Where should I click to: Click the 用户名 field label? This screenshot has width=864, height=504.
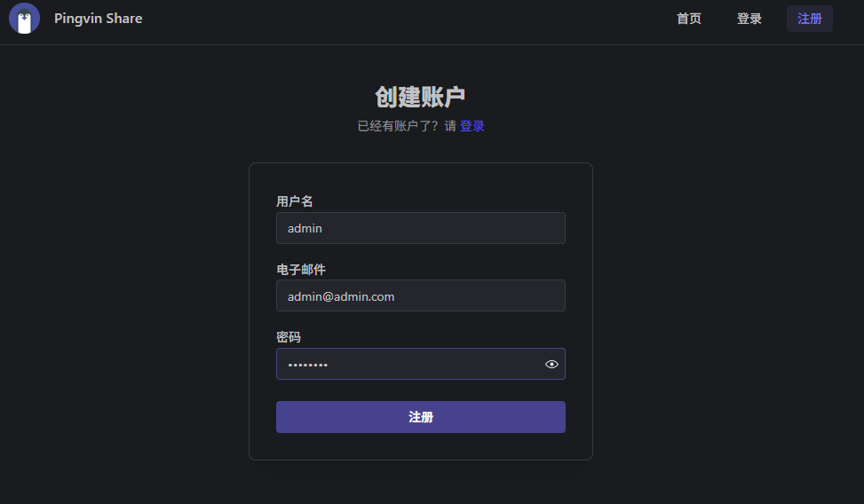[294, 201]
